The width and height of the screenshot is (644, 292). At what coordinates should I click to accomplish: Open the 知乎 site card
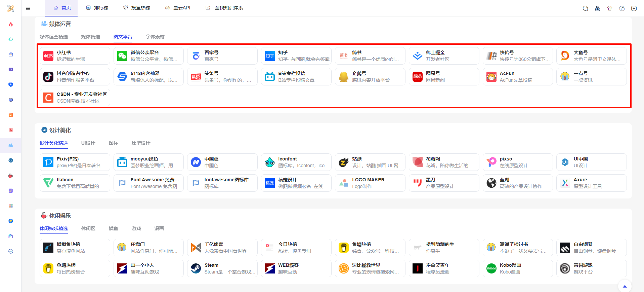tap(296, 56)
